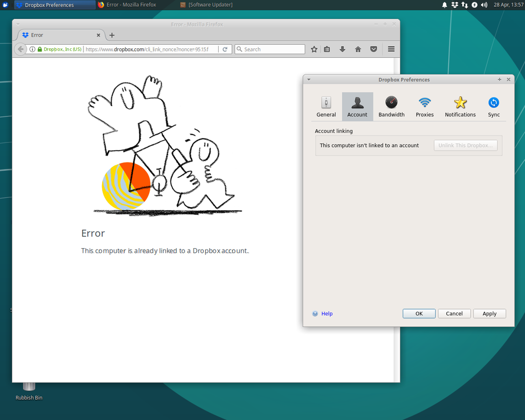The image size is (525, 420).
Task: Select the Notifications star icon
Action: pos(460,107)
